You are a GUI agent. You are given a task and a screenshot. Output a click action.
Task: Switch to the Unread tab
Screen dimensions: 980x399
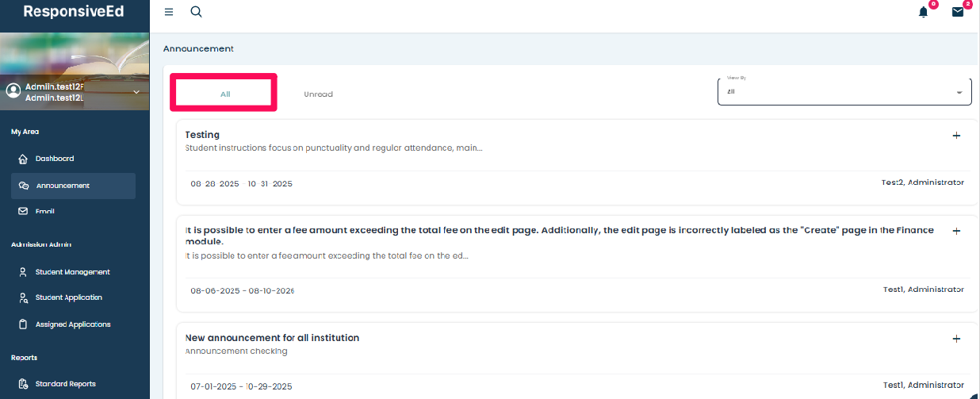[318, 94]
